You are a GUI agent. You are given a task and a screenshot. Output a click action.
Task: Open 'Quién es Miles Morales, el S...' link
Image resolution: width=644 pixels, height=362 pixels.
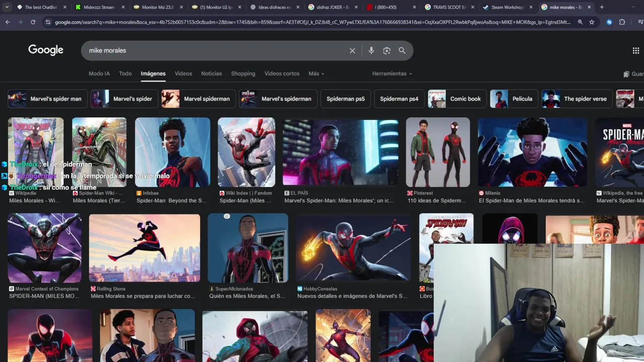click(x=247, y=296)
